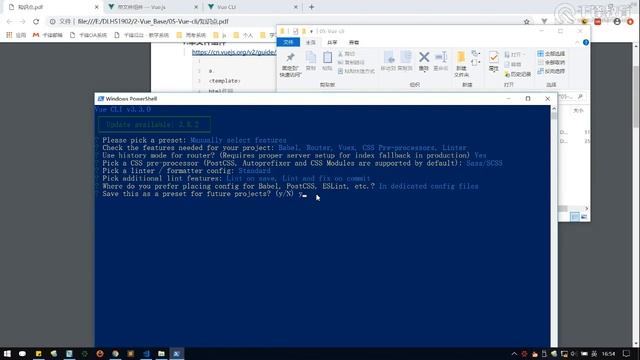
Task: Show hidden tray icons chevron
Action: click(514, 354)
